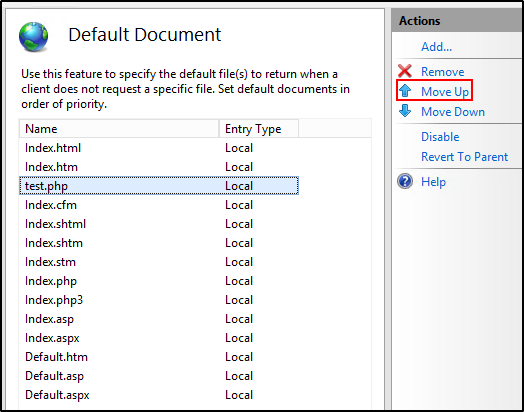
Task: Select the Index.php row
Action: (159, 281)
